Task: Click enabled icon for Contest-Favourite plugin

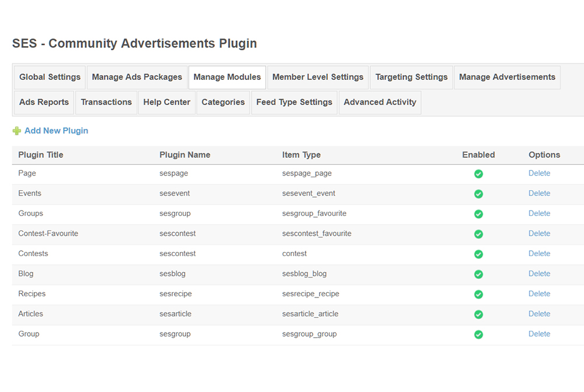Action: pyautogui.click(x=478, y=234)
